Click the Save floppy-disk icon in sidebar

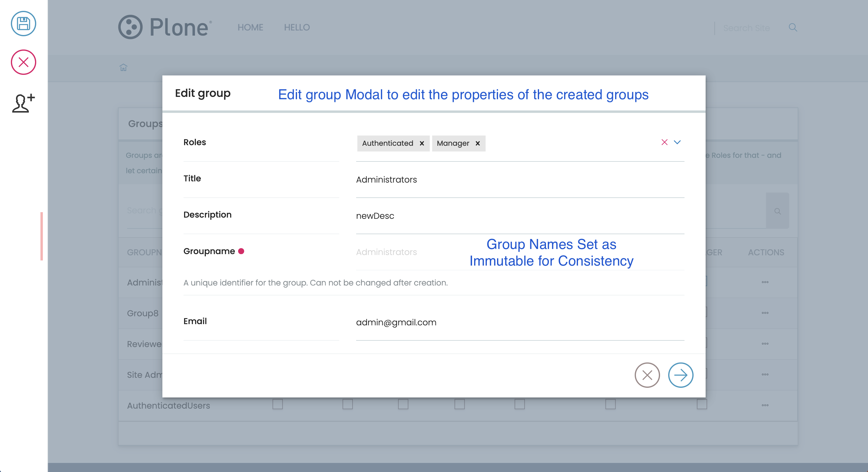point(23,24)
